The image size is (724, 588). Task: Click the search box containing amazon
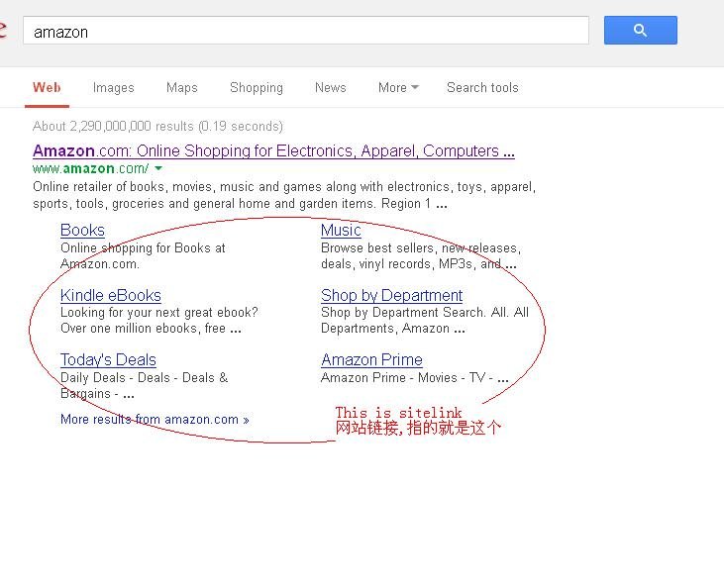click(x=305, y=31)
